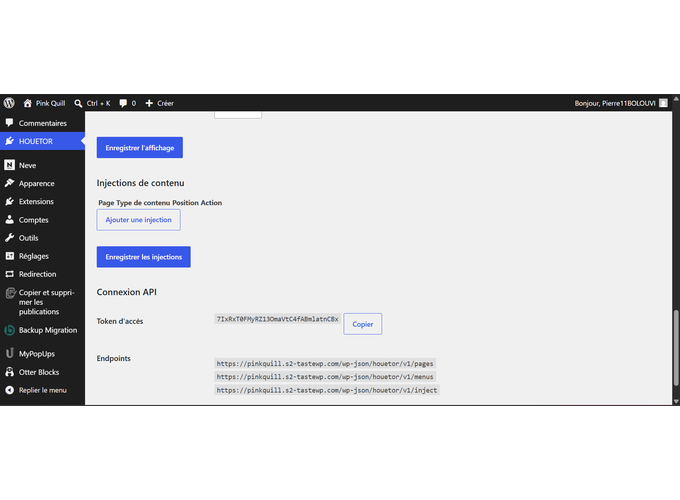The height and width of the screenshot is (500, 680).
Task: Click the access token value field
Action: (x=278, y=319)
